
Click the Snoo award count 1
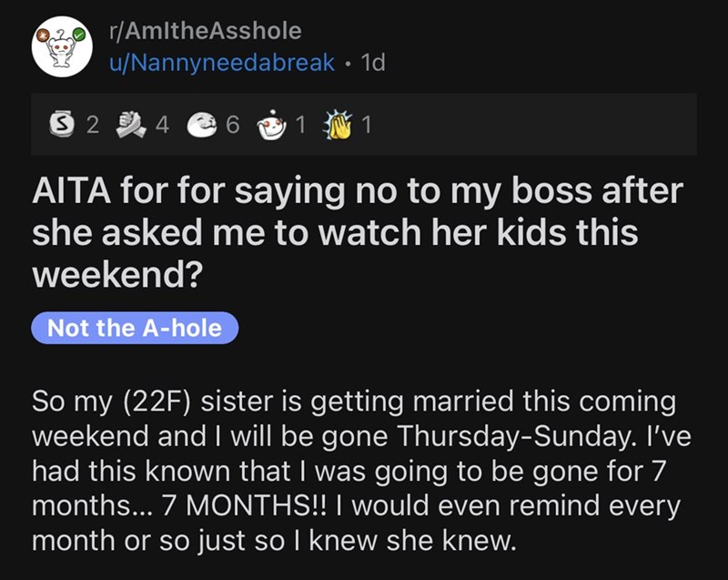[x=299, y=127]
